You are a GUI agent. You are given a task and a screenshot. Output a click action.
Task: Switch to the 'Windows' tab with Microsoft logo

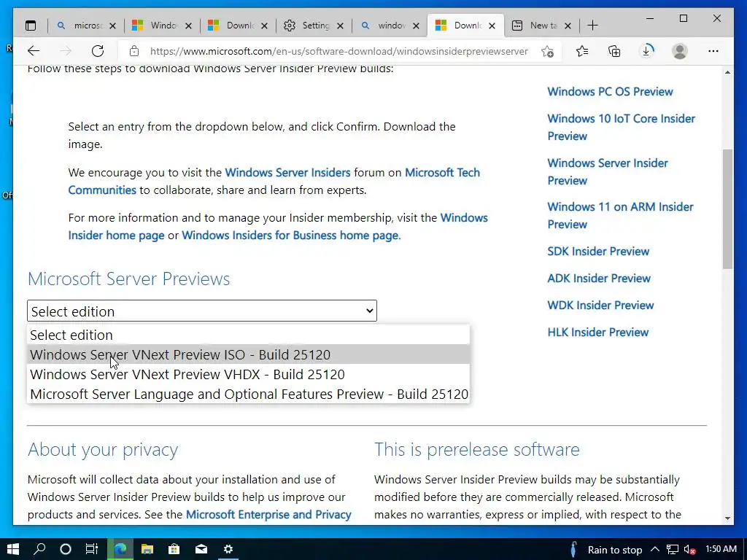(x=162, y=26)
